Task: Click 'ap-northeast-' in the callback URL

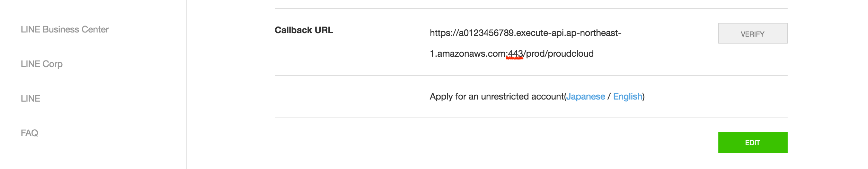Action: pos(594,33)
